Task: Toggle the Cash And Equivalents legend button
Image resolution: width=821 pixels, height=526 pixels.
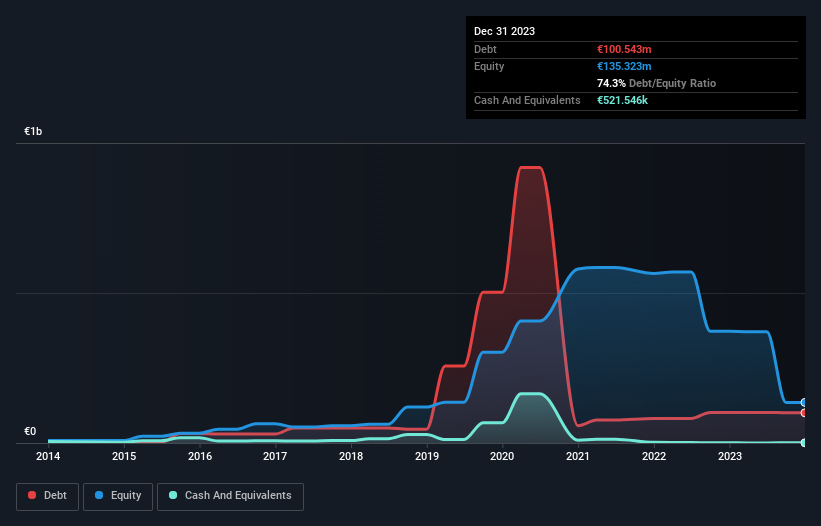Action: (230, 496)
